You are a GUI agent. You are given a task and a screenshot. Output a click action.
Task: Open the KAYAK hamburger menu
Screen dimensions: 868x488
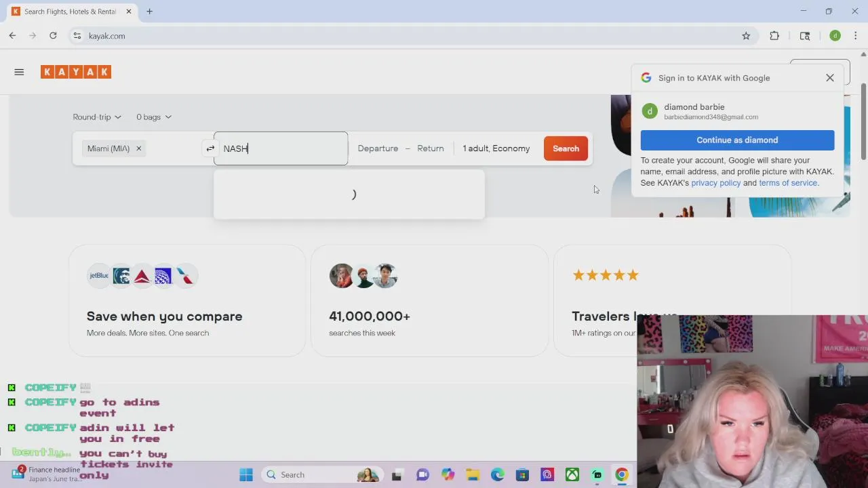coord(19,72)
